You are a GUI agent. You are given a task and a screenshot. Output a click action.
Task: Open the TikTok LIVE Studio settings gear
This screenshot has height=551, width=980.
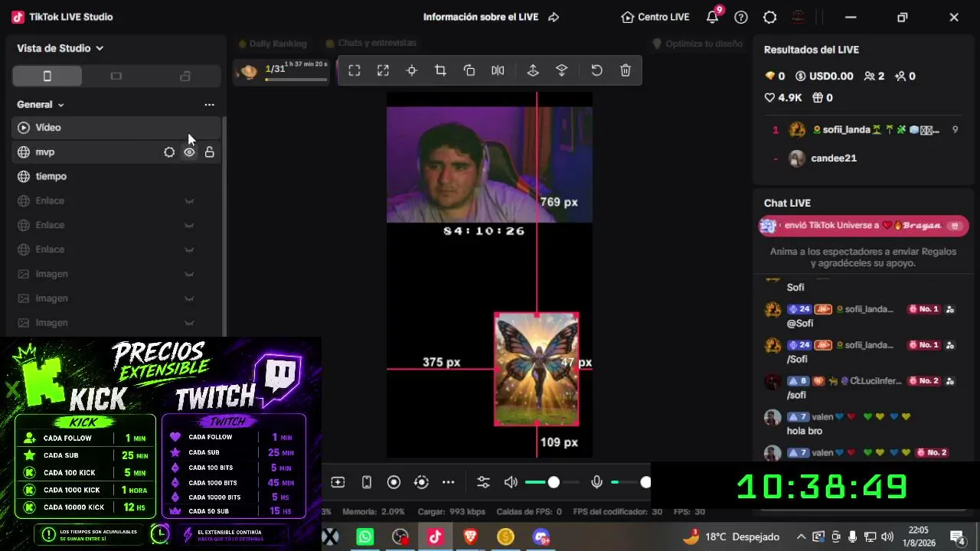point(770,17)
